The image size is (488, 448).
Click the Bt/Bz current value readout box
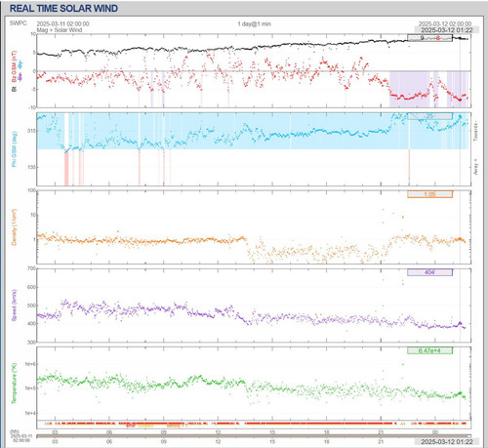(429, 38)
